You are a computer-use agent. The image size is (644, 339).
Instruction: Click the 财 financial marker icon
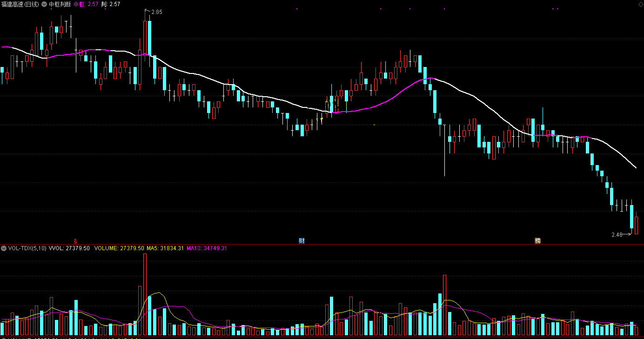tap(302, 240)
